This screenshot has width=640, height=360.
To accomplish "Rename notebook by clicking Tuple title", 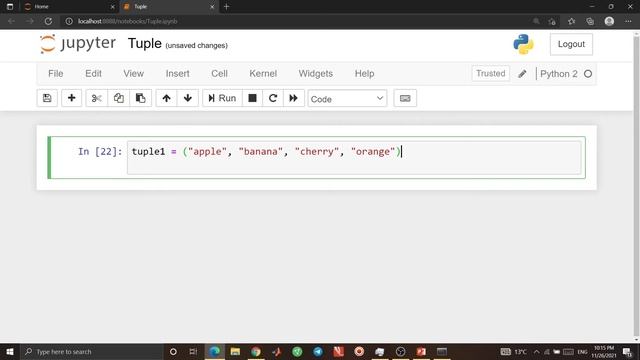I will pos(144,43).
